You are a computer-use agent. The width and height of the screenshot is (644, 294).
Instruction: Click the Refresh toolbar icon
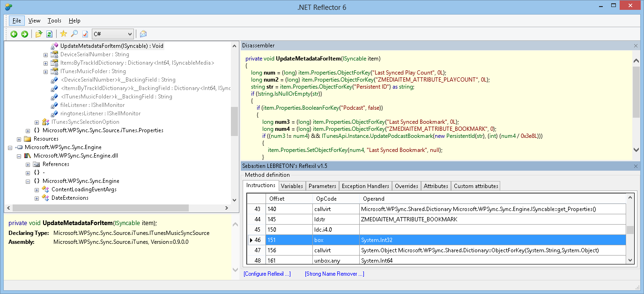(x=49, y=34)
